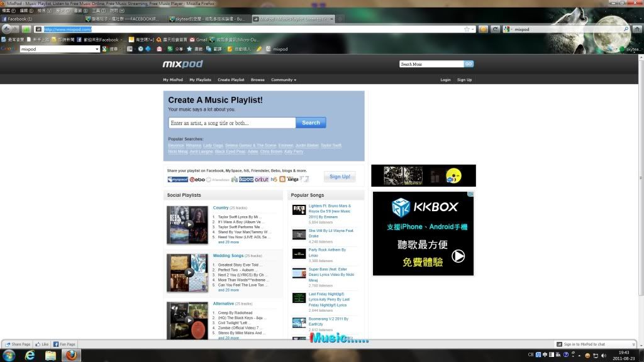The width and height of the screenshot is (644, 362).
Task: Click the Firefox taskbar icon
Action: [71, 355]
